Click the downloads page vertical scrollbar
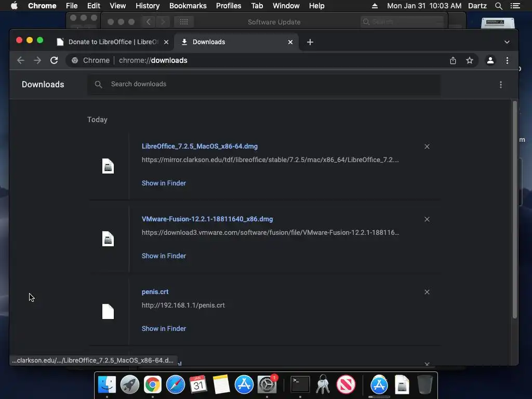This screenshot has height=399, width=532. click(515, 210)
